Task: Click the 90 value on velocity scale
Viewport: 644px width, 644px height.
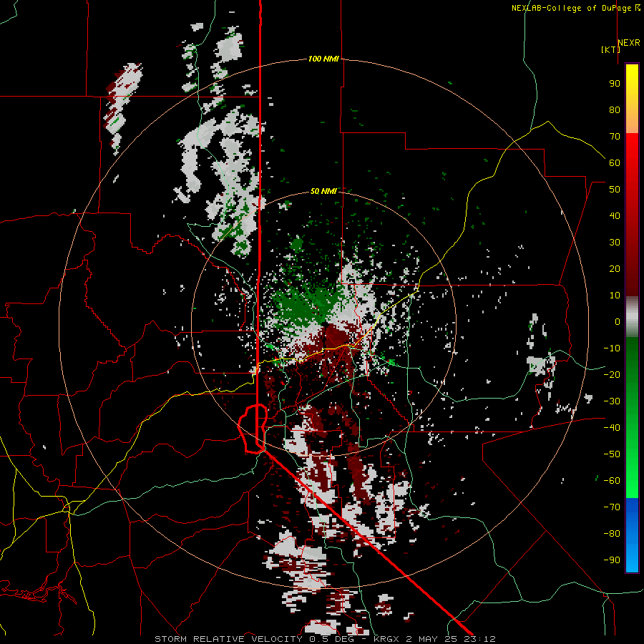Action: (x=615, y=84)
